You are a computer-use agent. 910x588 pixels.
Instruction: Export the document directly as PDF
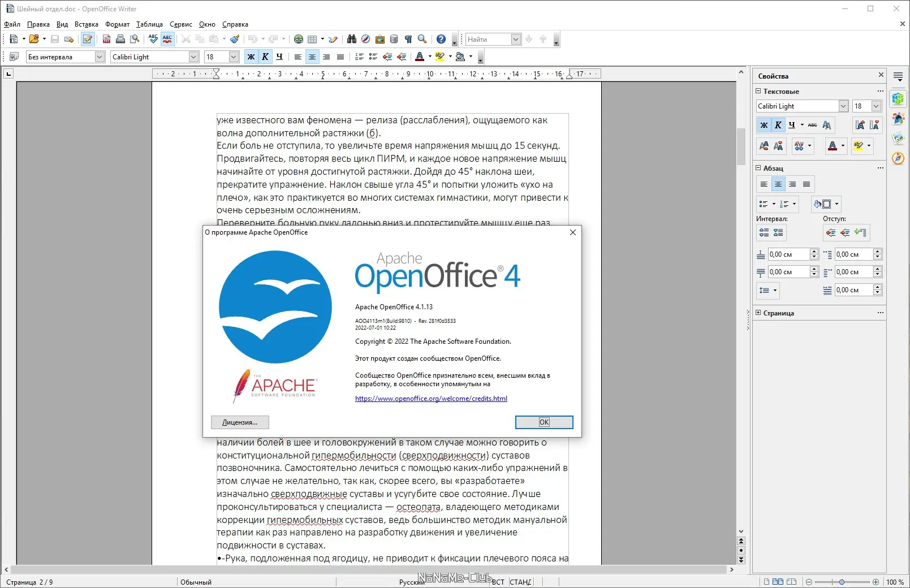[106, 39]
